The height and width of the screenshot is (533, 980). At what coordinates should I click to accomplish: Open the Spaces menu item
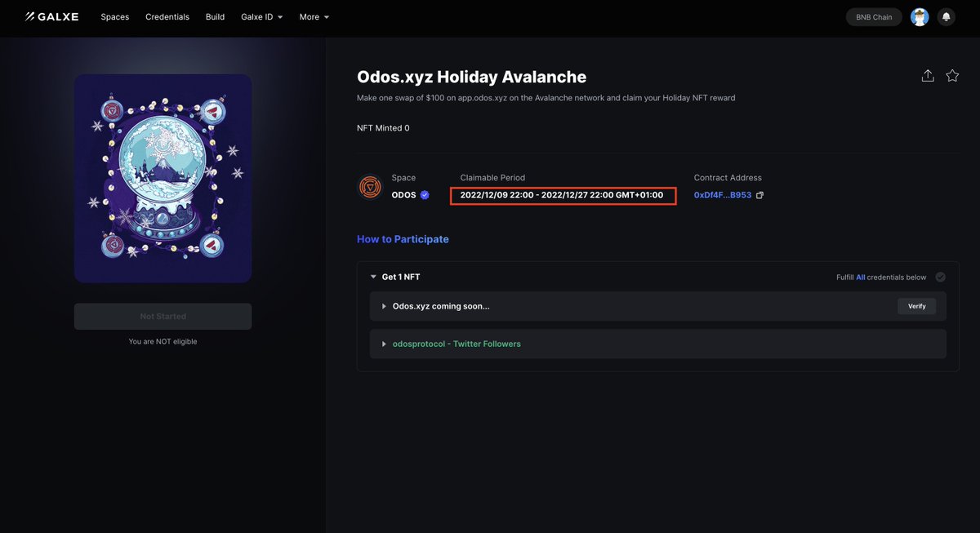[x=115, y=17]
